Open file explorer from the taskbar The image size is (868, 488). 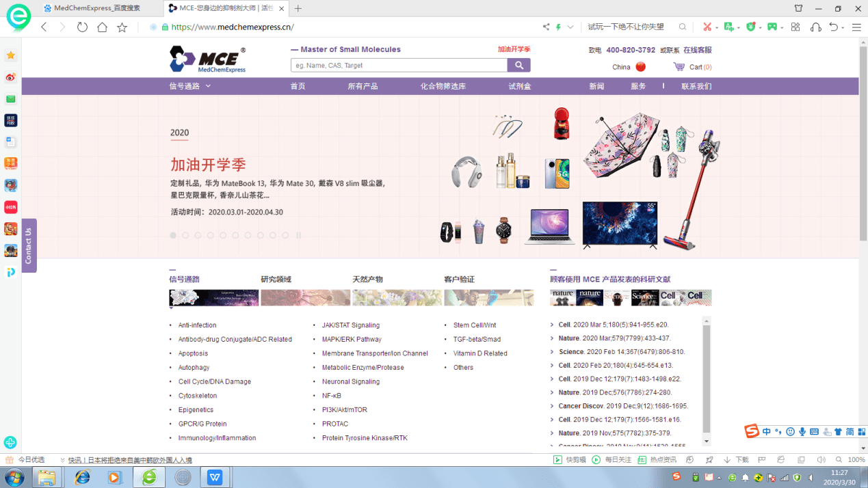[47, 476]
